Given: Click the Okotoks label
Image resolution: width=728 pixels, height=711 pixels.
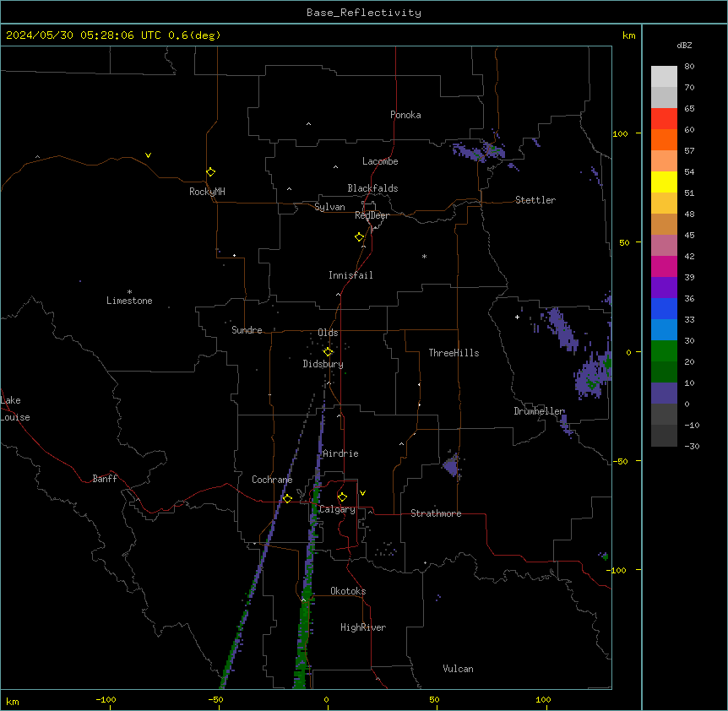Looking at the screenshot, I should point(348,591).
